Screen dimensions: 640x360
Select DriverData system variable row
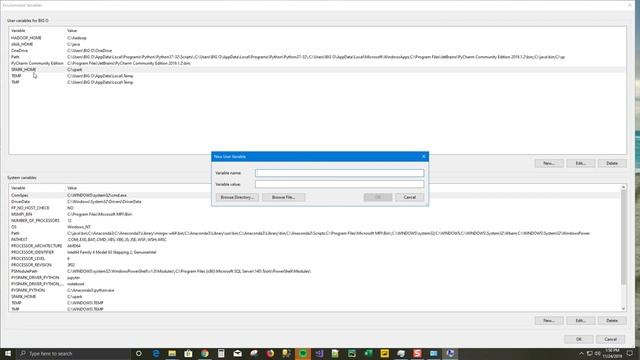tap(315, 202)
